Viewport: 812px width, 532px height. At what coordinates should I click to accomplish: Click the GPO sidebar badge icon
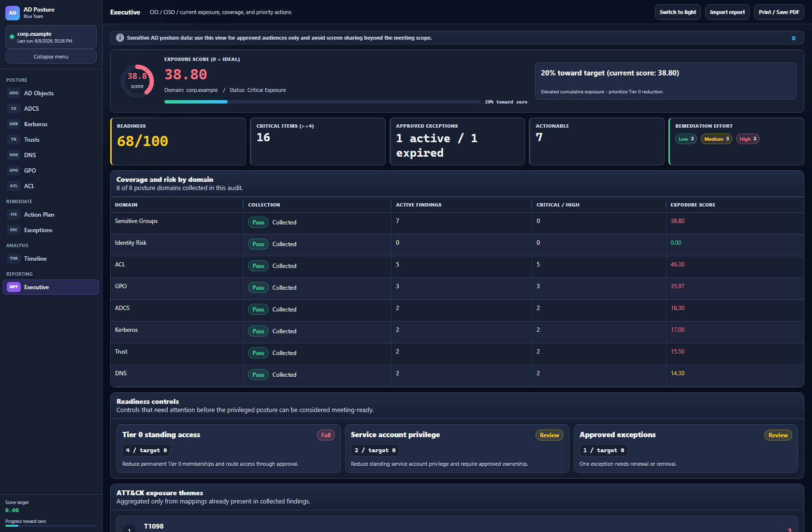click(x=14, y=171)
